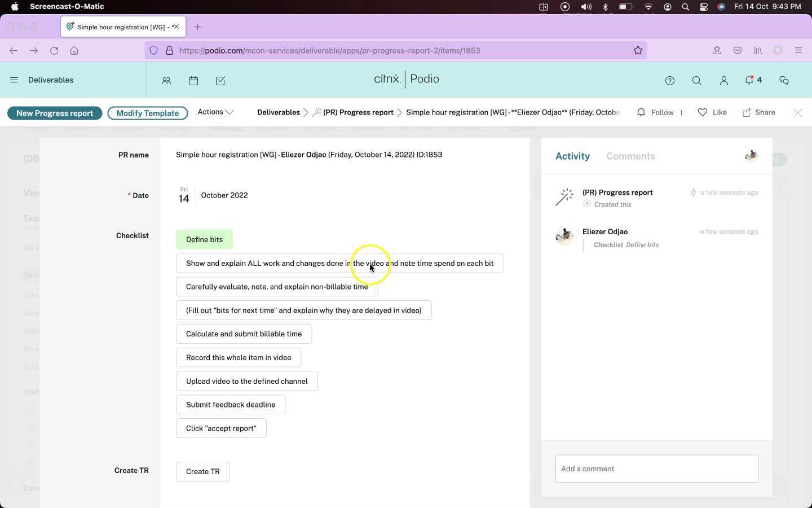Image resolution: width=812 pixels, height=508 pixels.
Task: Open the contacts icon in the top bar
Action: pos(166,80)
